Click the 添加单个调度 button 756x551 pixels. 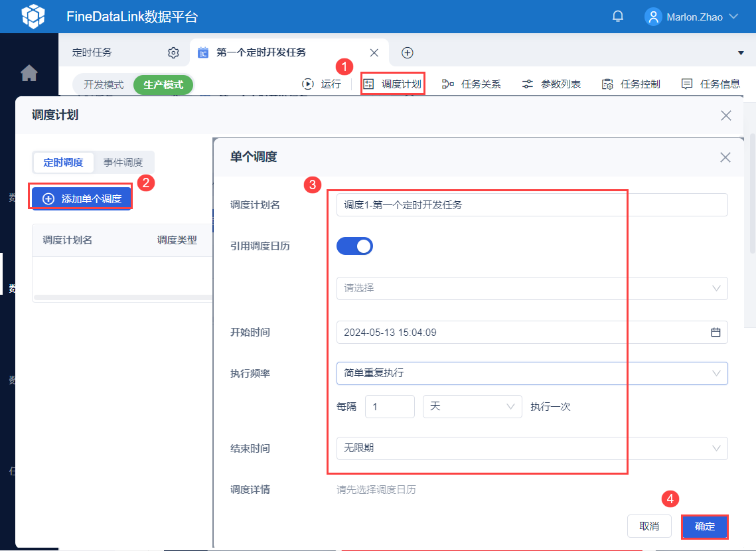pyautogui.click(x=82, y=198)
